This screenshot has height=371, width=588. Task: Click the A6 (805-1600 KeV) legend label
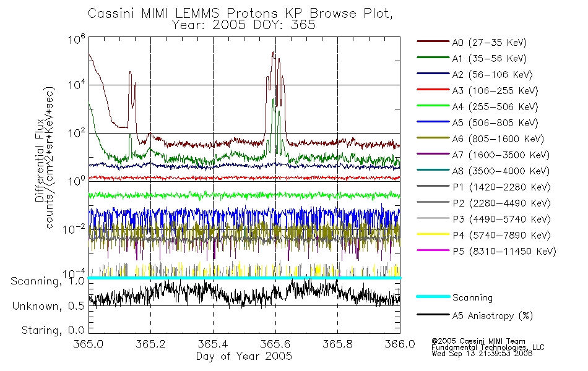[x=498, y=139]
